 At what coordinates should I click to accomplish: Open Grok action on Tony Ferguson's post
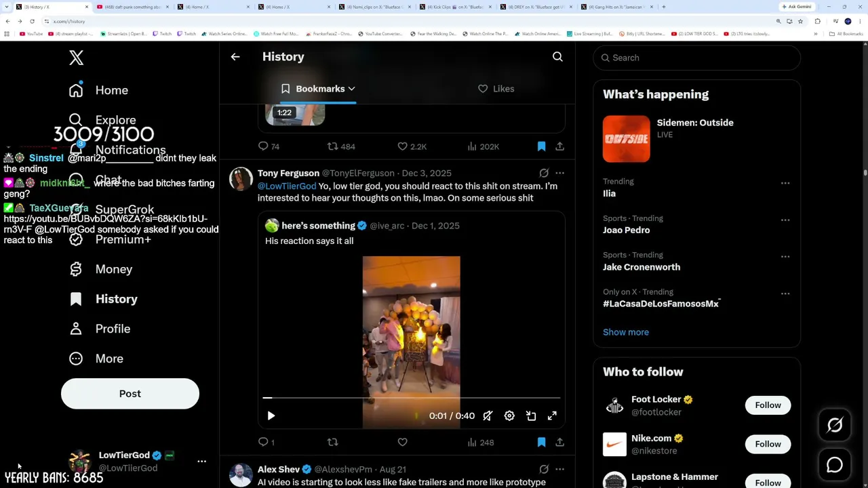click(x=544, y=173)
